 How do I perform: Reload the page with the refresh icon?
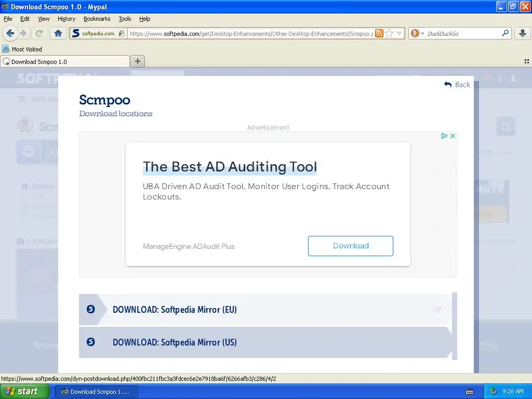[39, 33]
